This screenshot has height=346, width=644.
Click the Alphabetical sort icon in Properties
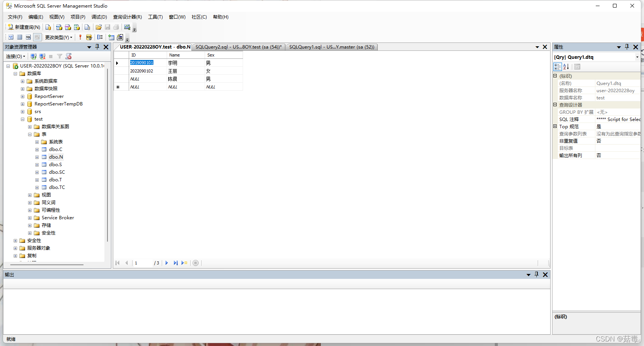[566, 67]
